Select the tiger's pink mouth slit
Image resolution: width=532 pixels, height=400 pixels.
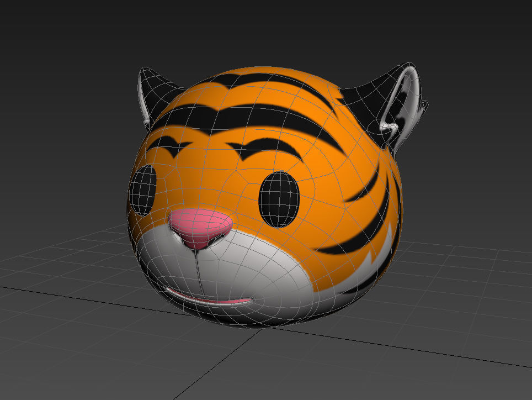point(210,297)
